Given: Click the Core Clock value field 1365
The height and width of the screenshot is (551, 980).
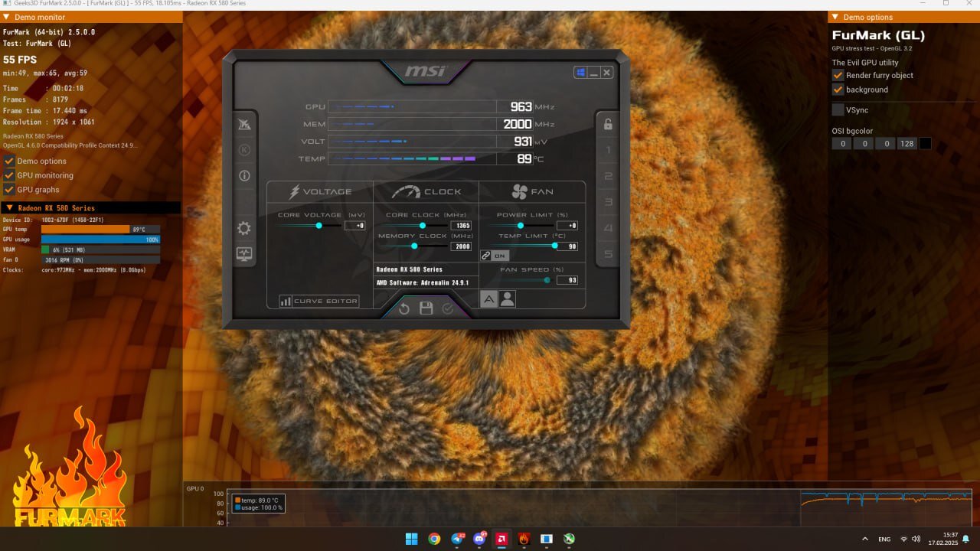Looking at the screenshot, I should (462, 226).
